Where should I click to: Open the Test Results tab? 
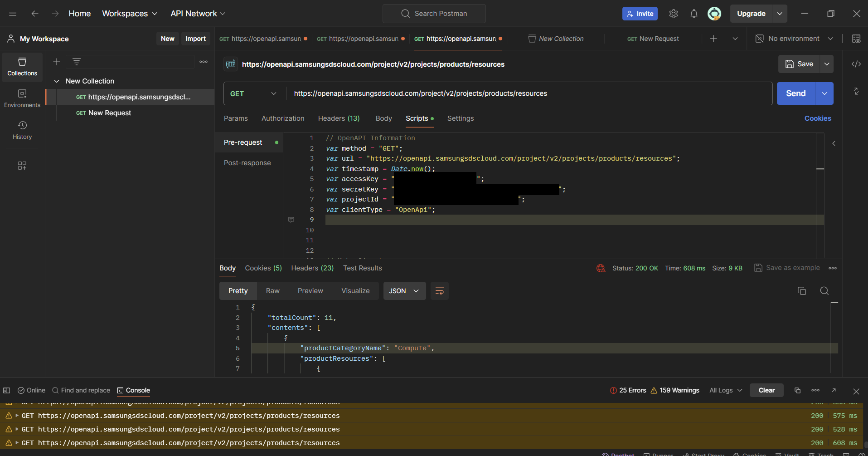click(x=363, y=268)
